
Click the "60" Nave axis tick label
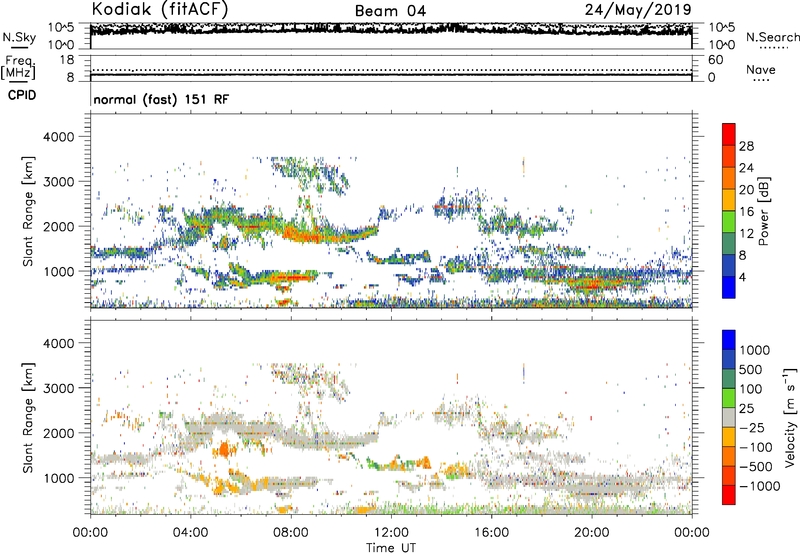click(715, 60)
